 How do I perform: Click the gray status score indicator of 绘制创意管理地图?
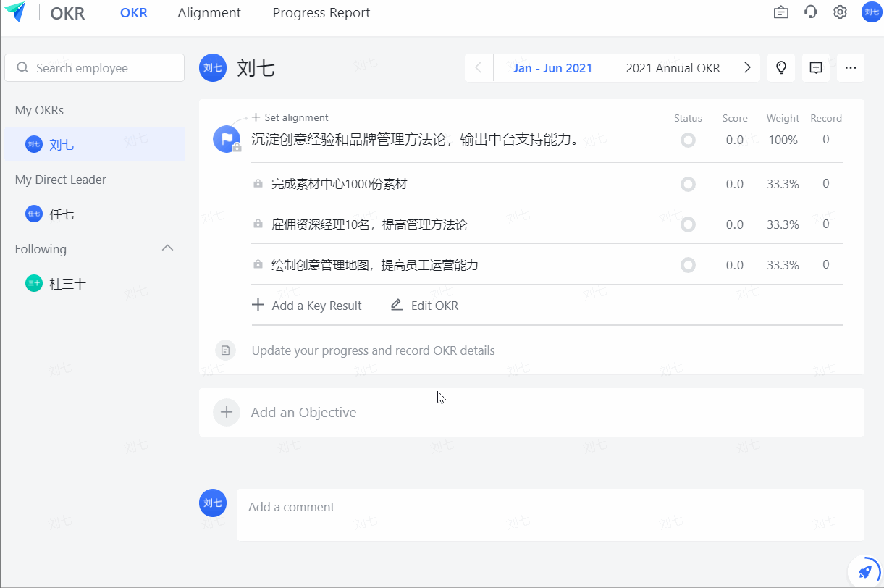point(688,264)
